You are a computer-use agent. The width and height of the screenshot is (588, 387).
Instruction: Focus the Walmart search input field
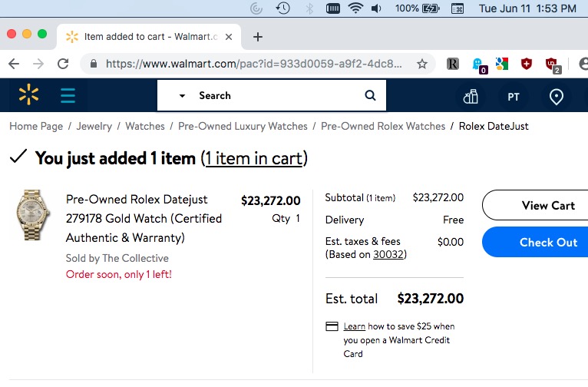click(276, 96)
